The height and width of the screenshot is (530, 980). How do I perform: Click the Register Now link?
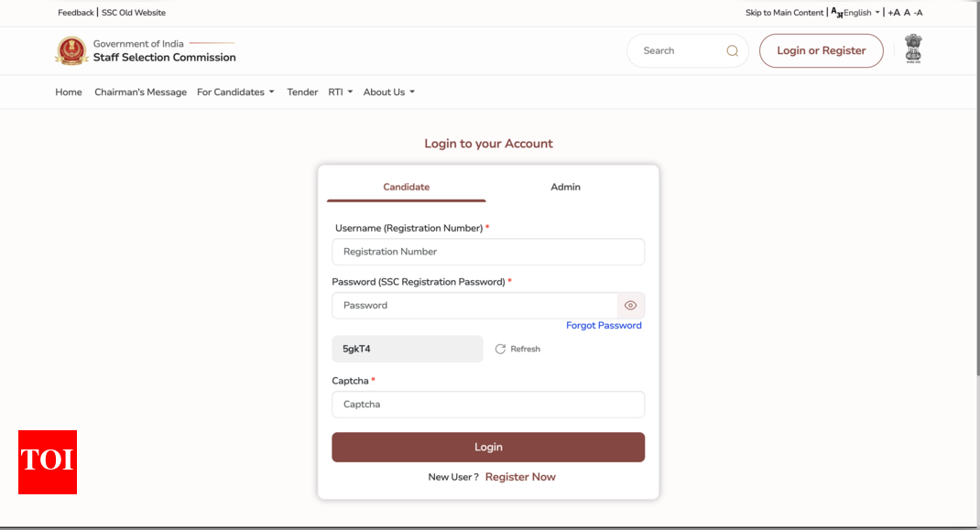(x=520, y=477)
